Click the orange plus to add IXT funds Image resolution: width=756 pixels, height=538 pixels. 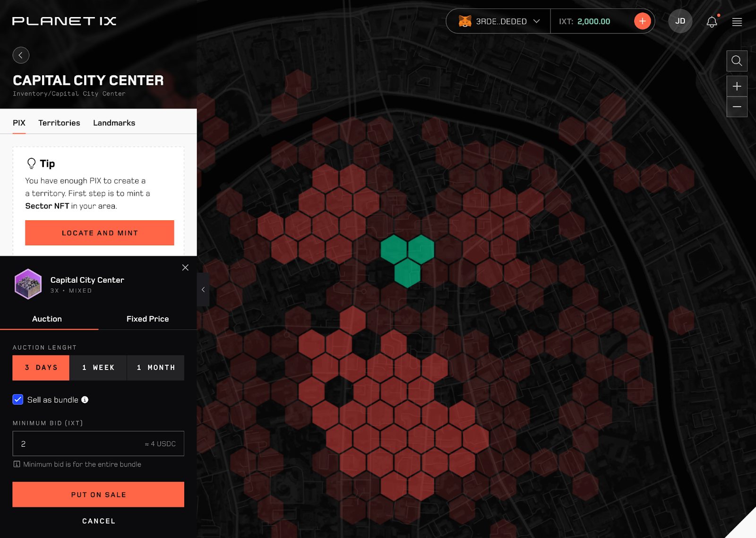point(642,21)
